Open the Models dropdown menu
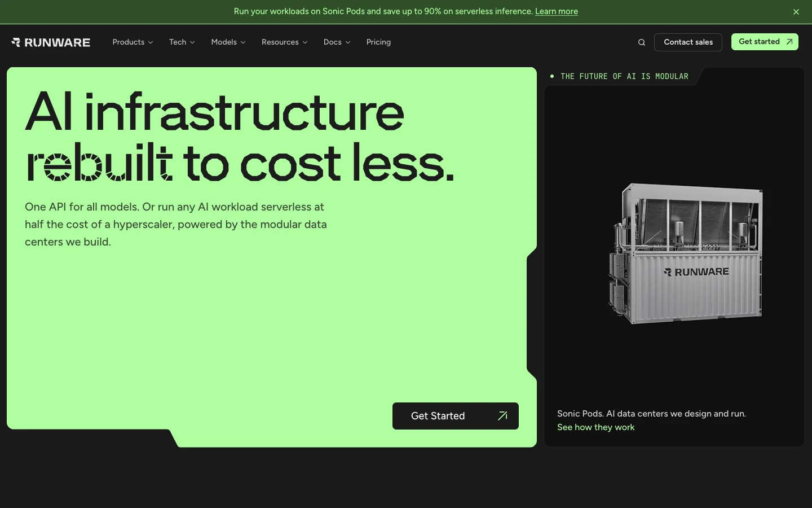Viewport: 812px width, 508px height. (x=228, y=42)
